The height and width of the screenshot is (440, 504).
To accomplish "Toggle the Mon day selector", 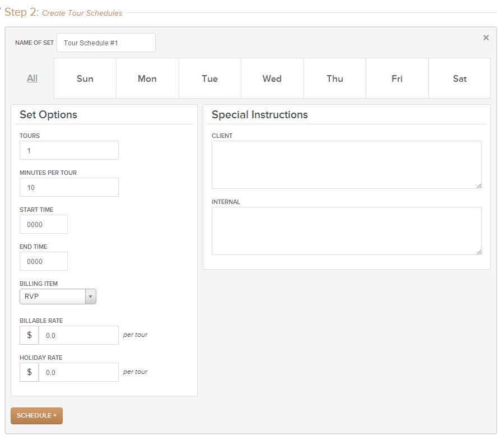I will [147, 78].
